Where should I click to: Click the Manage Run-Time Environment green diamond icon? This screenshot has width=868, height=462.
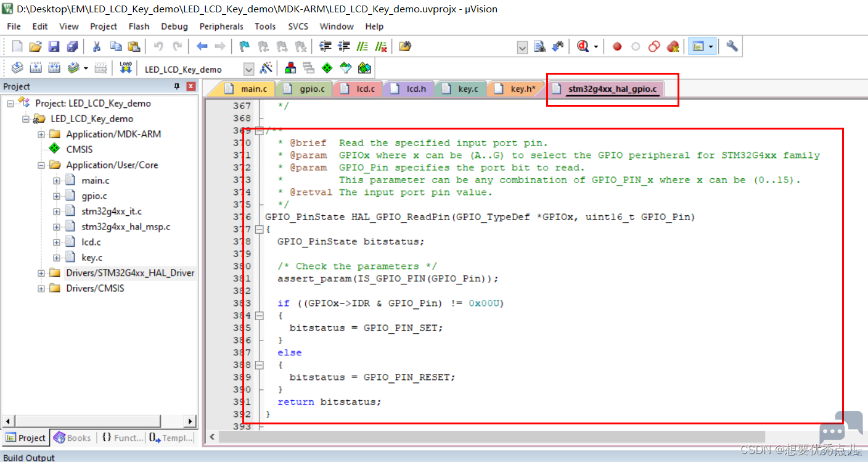[327, 68]
